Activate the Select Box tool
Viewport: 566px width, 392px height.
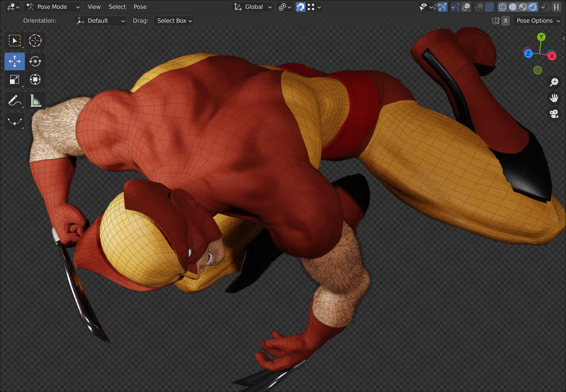[14, 41]
